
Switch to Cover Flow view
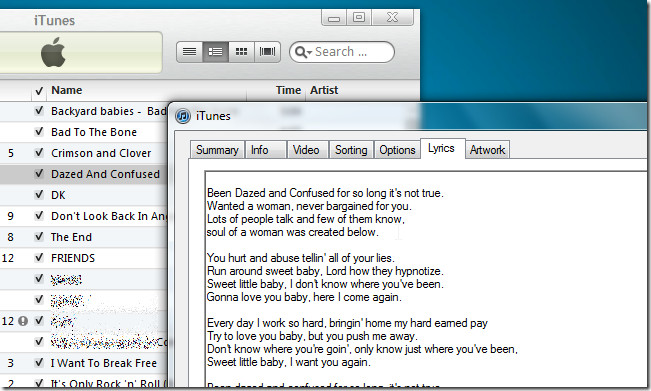(267, 52)
